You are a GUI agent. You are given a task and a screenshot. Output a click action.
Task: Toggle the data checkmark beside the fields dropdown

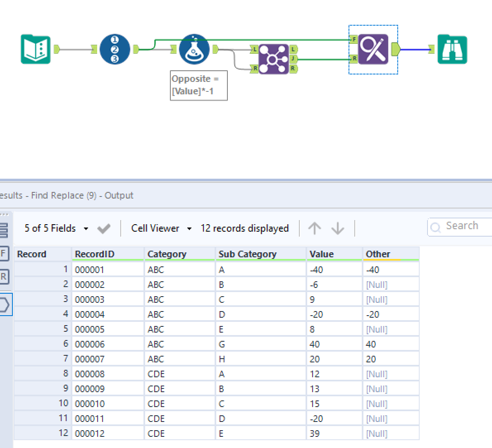click(x=104, y=228)
